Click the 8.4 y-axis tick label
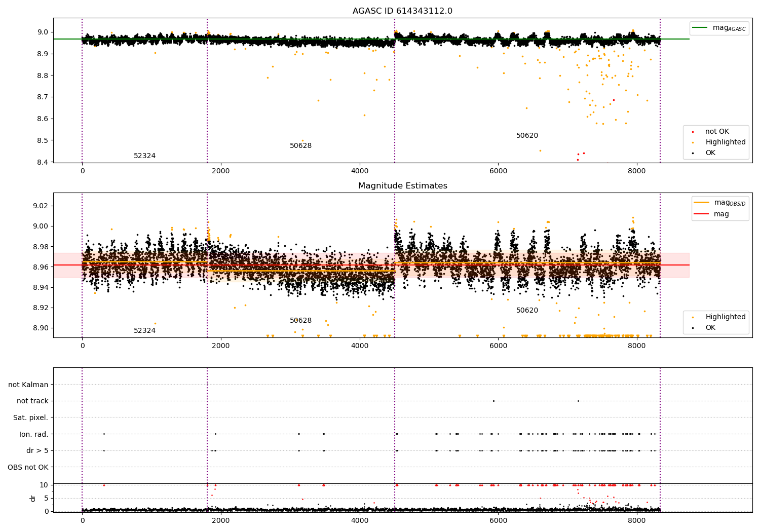The height and width of the screenshot is (532, 760). pyautogui.click(x=43, y=162)
